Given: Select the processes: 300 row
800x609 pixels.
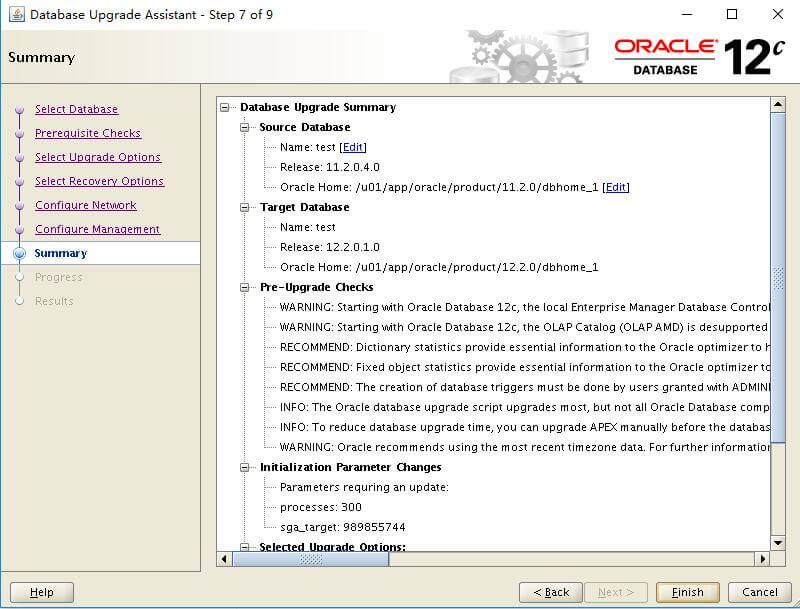Looking at the screenshot, I should click(x=320, y=507).
